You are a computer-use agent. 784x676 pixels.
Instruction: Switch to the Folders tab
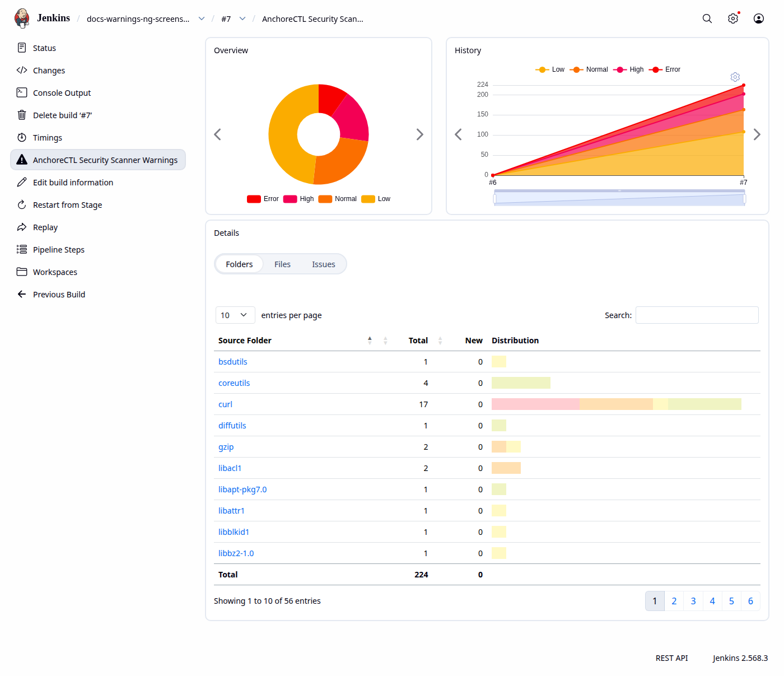click(239, 264)
